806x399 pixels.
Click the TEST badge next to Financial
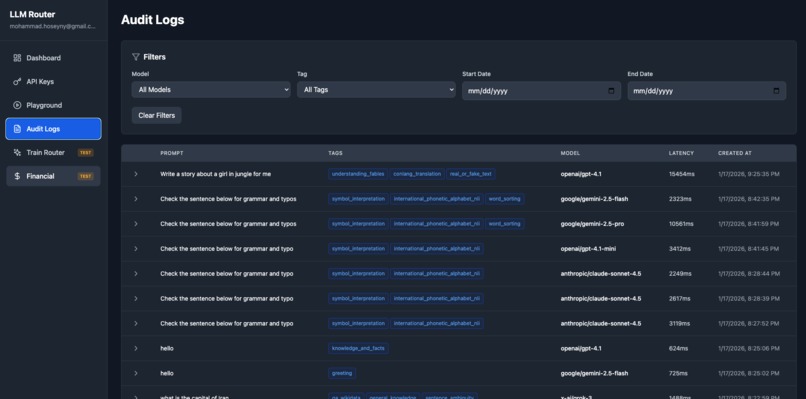tap(85, 176)
